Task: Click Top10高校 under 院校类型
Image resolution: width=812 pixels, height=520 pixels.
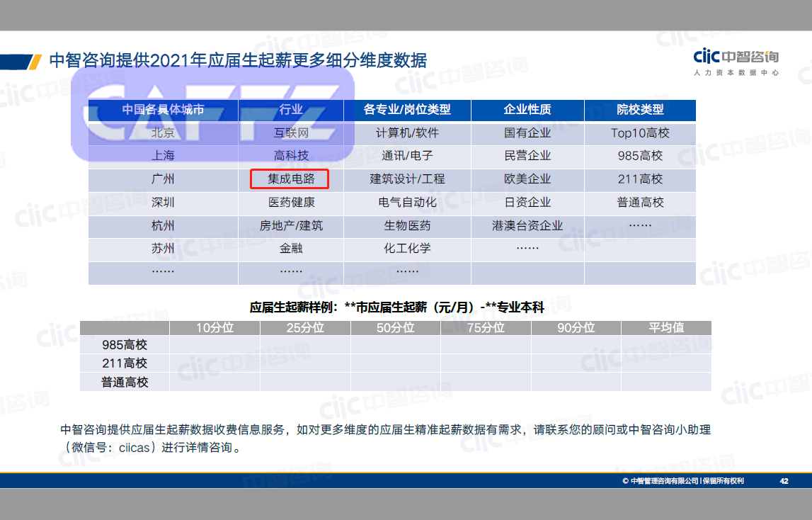Action: [x=639, y=132]
